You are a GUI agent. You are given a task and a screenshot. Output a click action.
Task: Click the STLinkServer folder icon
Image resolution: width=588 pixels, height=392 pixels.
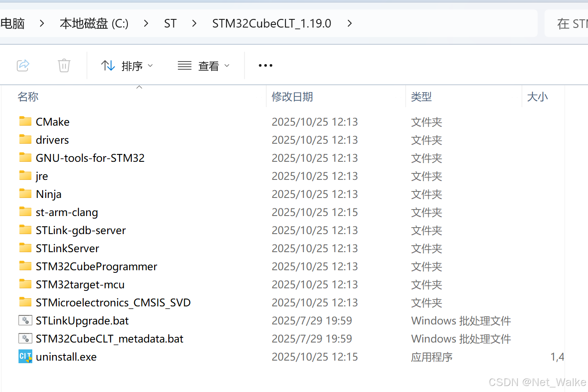tap(25, 248)
